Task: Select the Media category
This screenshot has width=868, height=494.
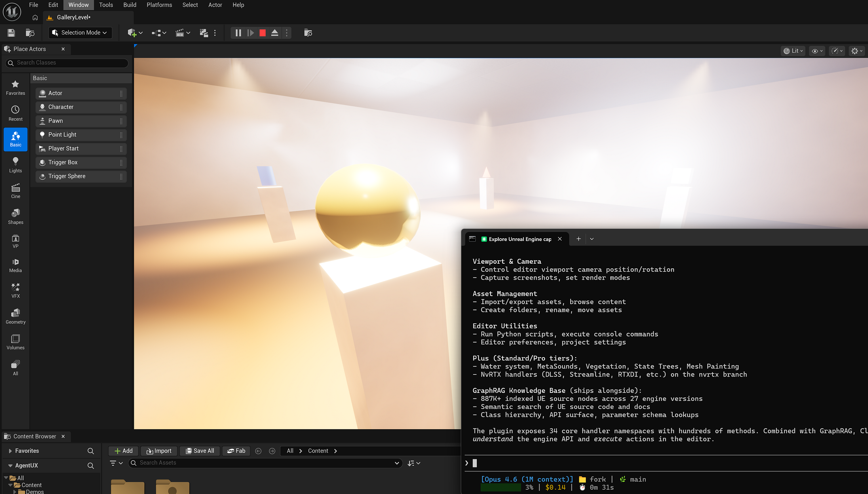Action: pos(15,265)
